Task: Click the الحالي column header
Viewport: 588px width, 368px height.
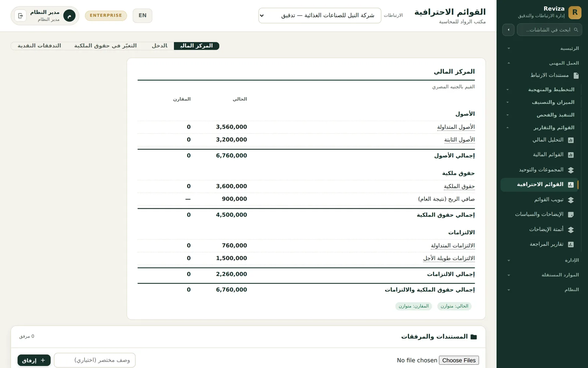Action: click(240, 99)
